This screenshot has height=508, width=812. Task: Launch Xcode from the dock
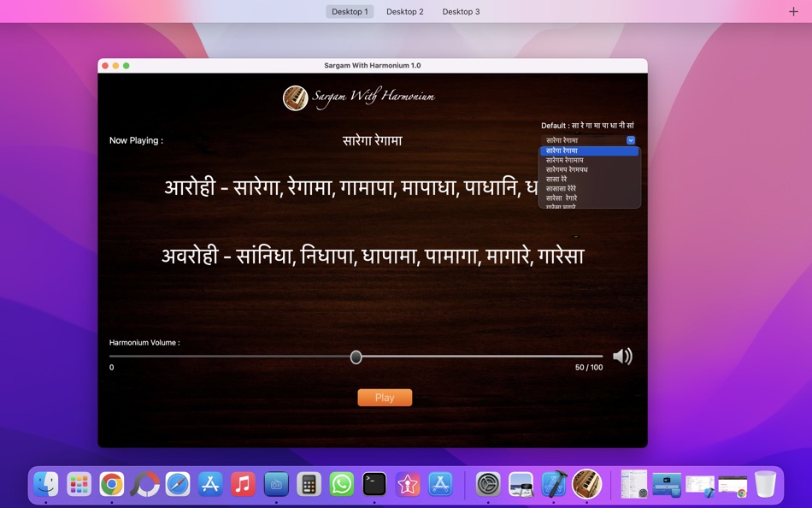[x=554, y=485]
